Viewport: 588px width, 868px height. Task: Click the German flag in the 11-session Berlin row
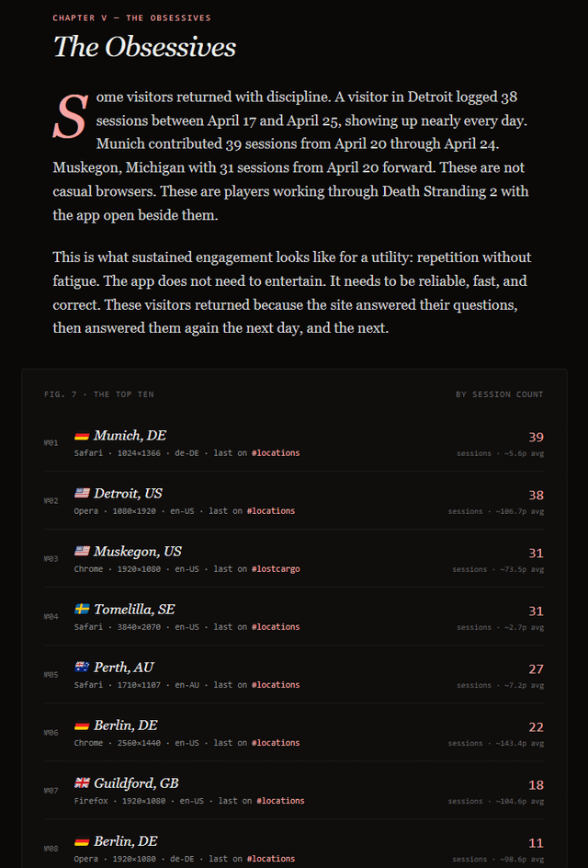(x=82, y=841)
